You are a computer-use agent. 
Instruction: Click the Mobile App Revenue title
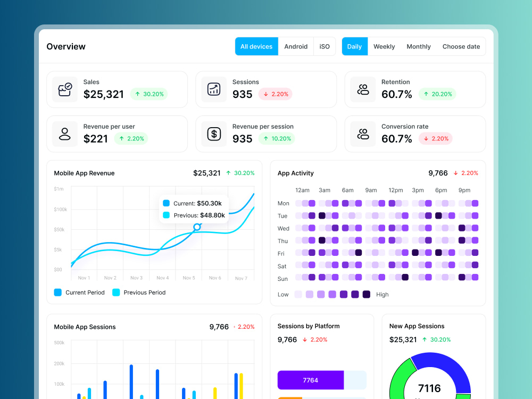point(84,173)
